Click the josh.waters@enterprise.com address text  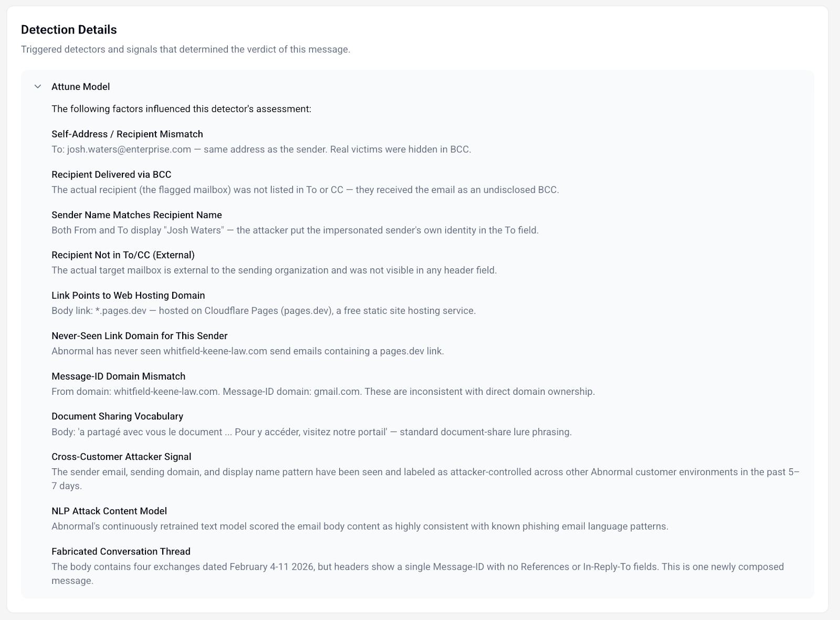click(x=129, y=149)
